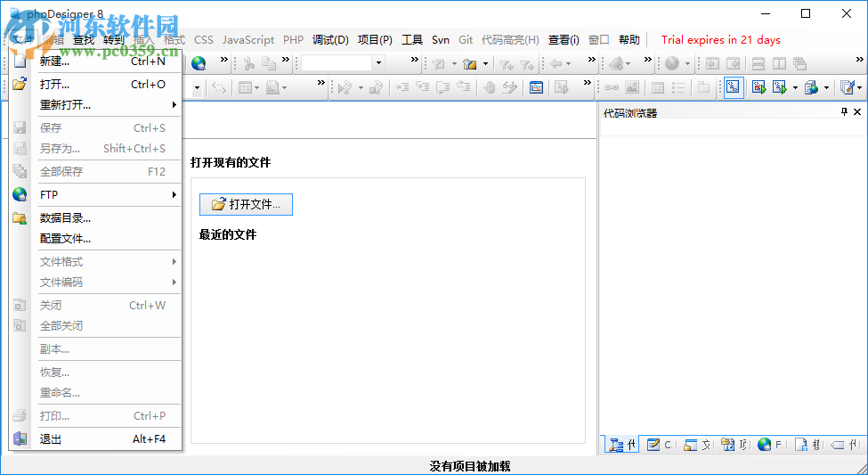
Task: Click the Cut scissors toolbar icon
Action: pyautogui.click(x=249, y=64)
